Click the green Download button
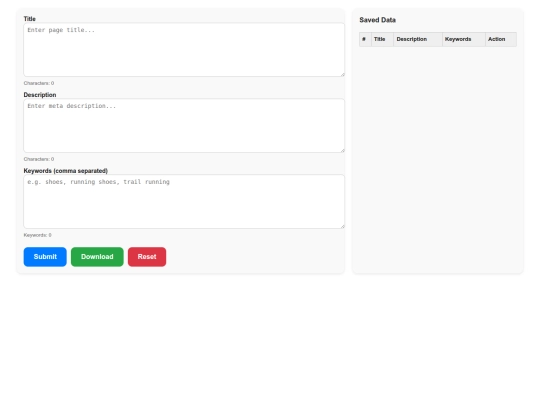 pyautogui.click(x=97, y=257)
